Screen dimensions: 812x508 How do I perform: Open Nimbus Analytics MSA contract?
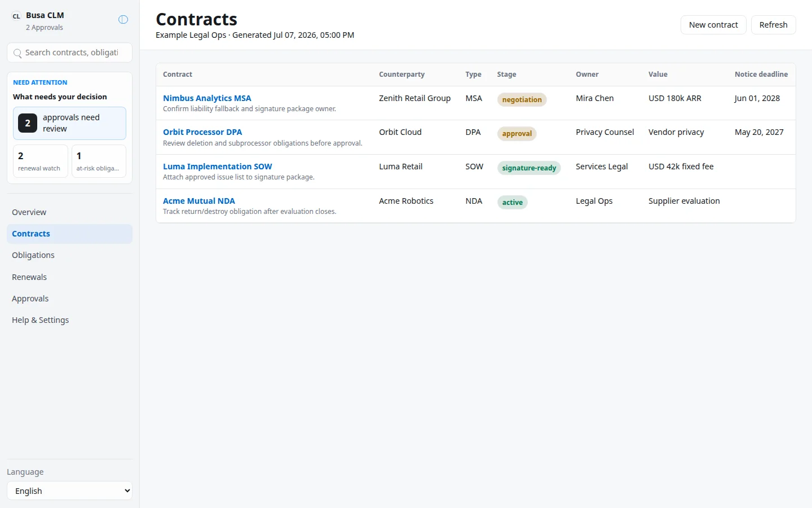pos(207,98)
